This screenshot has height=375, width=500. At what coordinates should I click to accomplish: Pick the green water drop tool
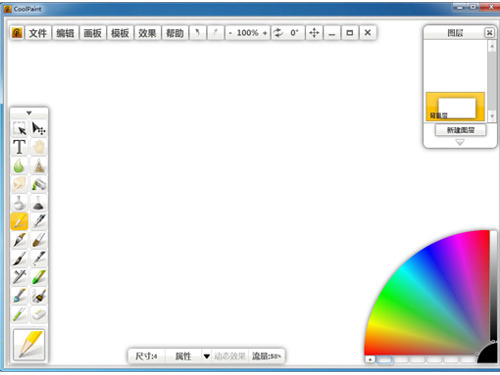pyautogui.click(x=19, y=166)
